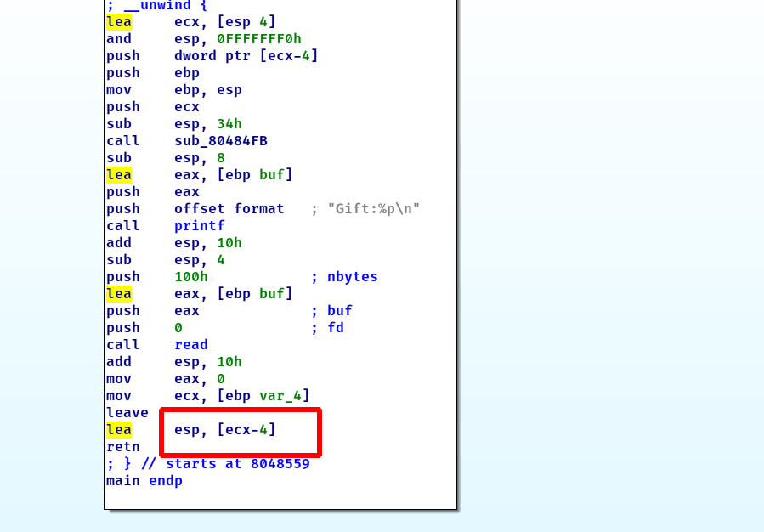Click the 'leave' instruction
The height and width of the screenshot is (532, 764).
pyautogui.click(x=127, y=413)
